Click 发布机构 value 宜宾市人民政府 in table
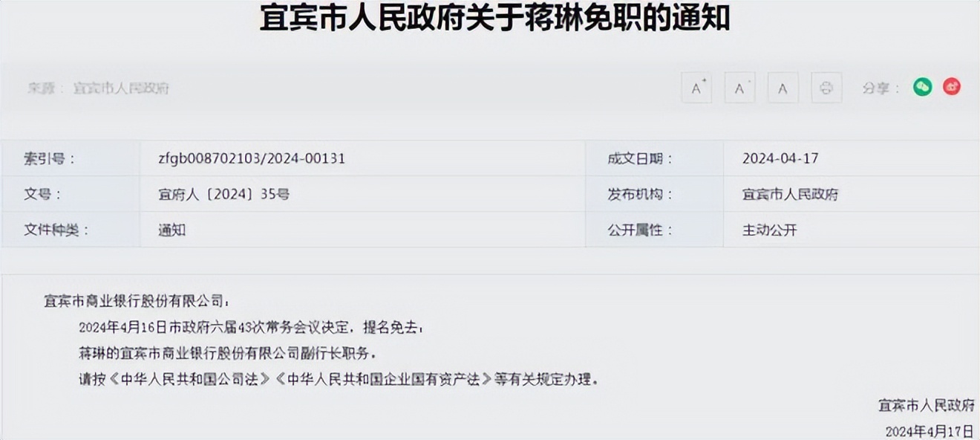 coord(790,195)
